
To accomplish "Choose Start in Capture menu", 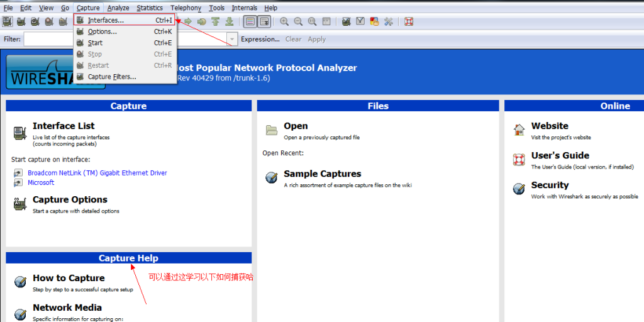I will [x=125, y=43].
